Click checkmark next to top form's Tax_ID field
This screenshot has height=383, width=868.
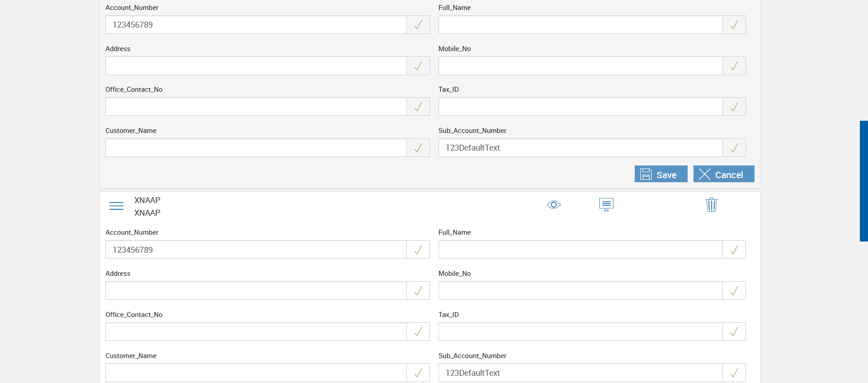coord(734,107)
